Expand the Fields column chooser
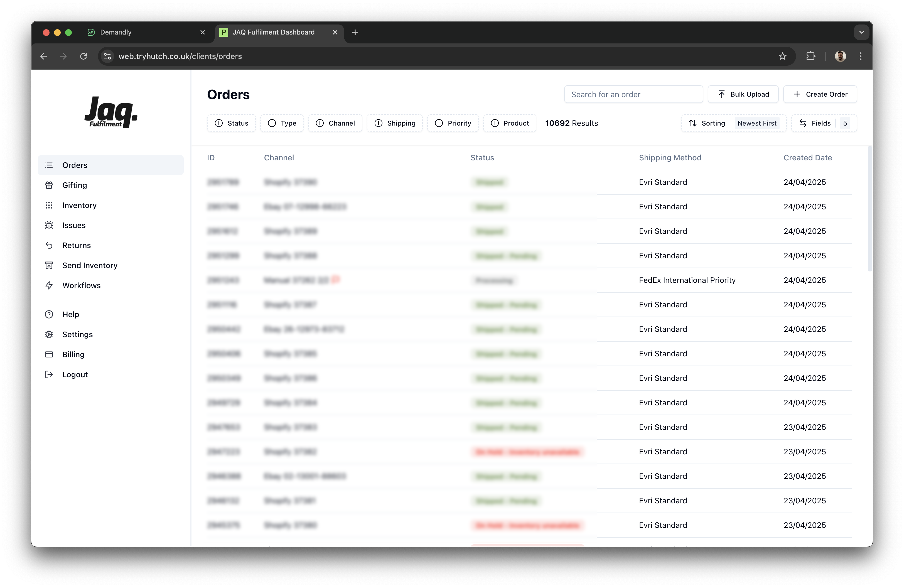Image resolution: width=904 pixels, height=588 pixels. point(824,123)
